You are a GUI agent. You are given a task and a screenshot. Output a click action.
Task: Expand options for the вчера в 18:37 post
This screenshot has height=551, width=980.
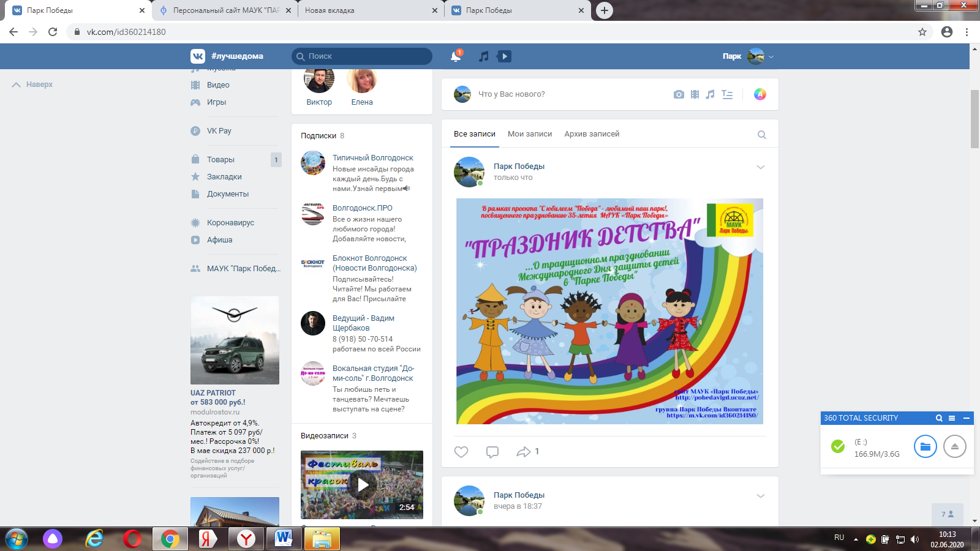761,496
